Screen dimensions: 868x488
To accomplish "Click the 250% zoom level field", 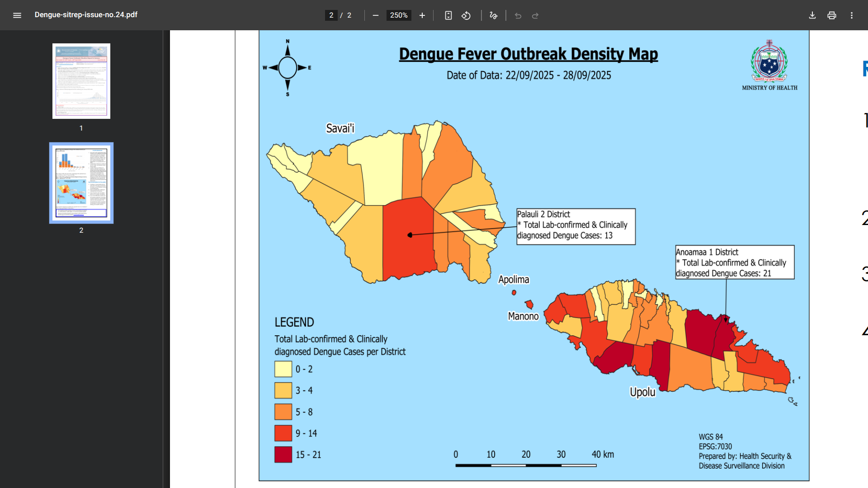I will coord(399,15).
